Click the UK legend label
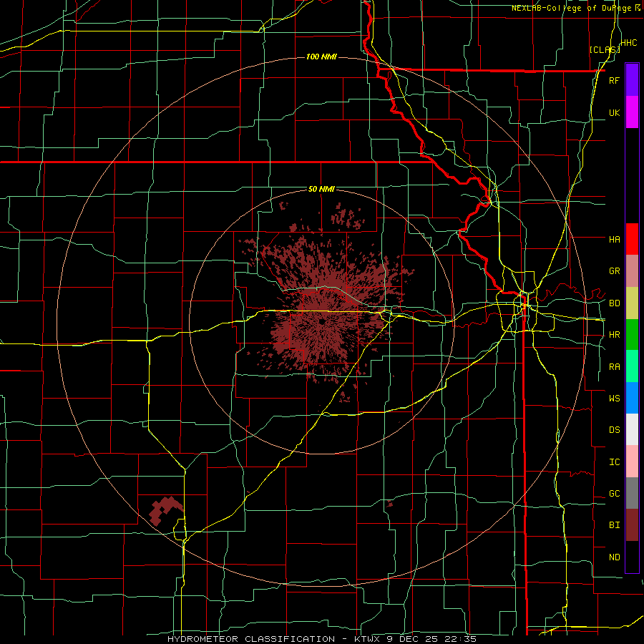This screenshot has height=644, width=644. coord(614,112)
